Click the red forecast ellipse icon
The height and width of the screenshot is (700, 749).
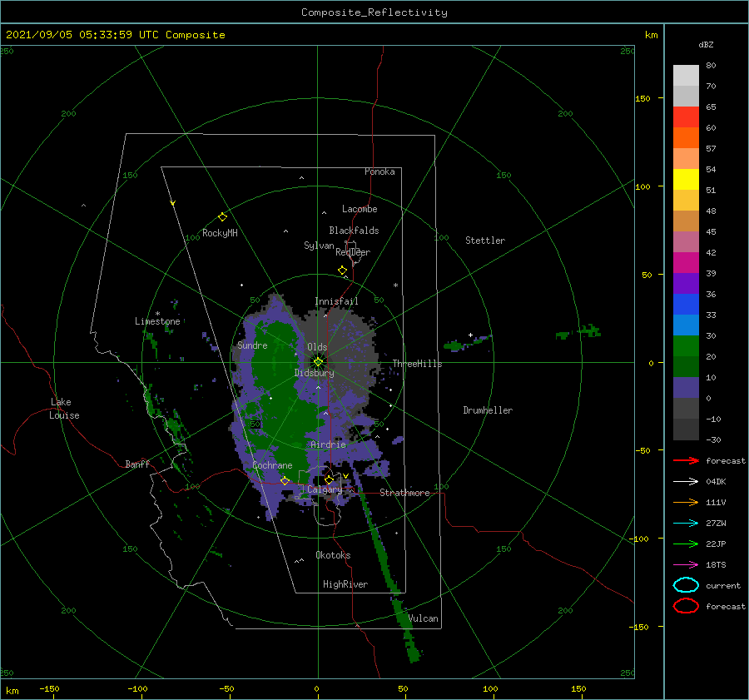click(x=686, y=606)
